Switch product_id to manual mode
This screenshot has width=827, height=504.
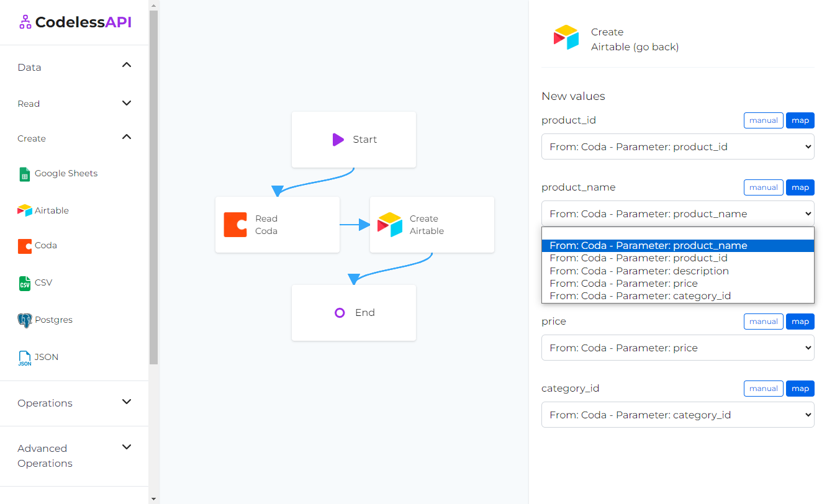(764, 120)
